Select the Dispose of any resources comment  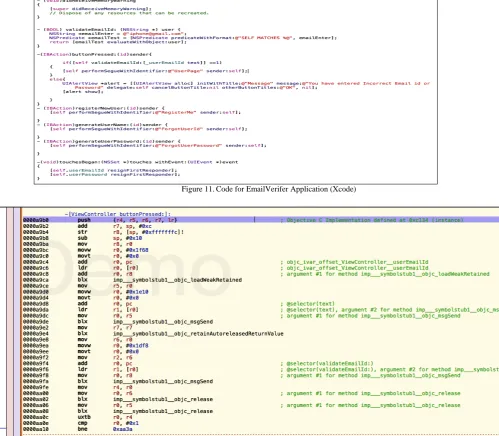[x=129, y=13]
